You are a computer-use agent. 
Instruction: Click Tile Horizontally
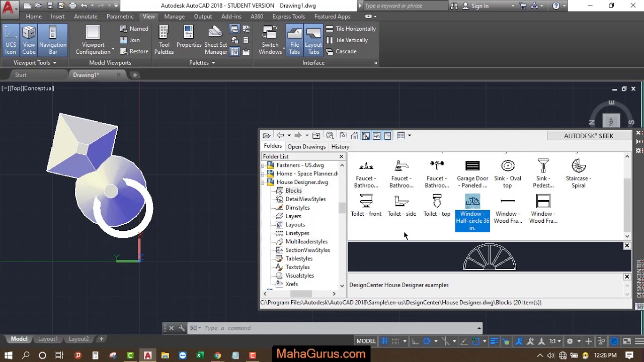coord(351,29)
